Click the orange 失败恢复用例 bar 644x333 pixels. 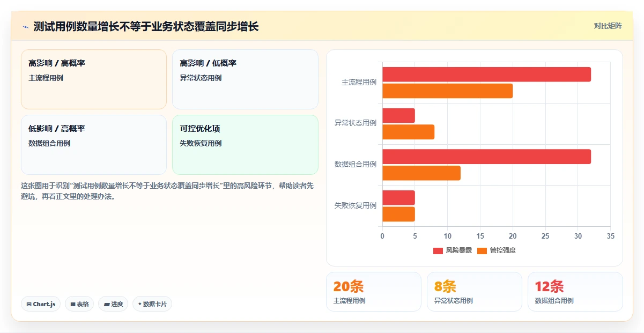(x=398, y=214)
